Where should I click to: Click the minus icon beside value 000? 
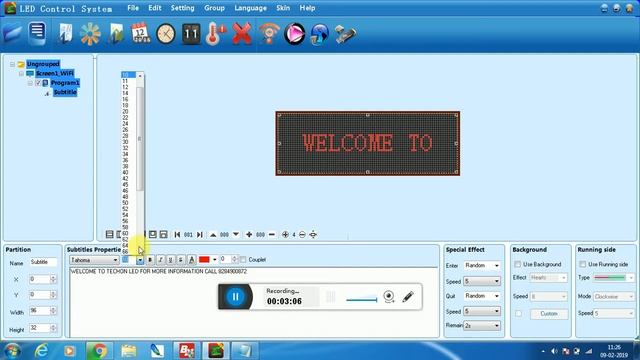tap(272, 234)
